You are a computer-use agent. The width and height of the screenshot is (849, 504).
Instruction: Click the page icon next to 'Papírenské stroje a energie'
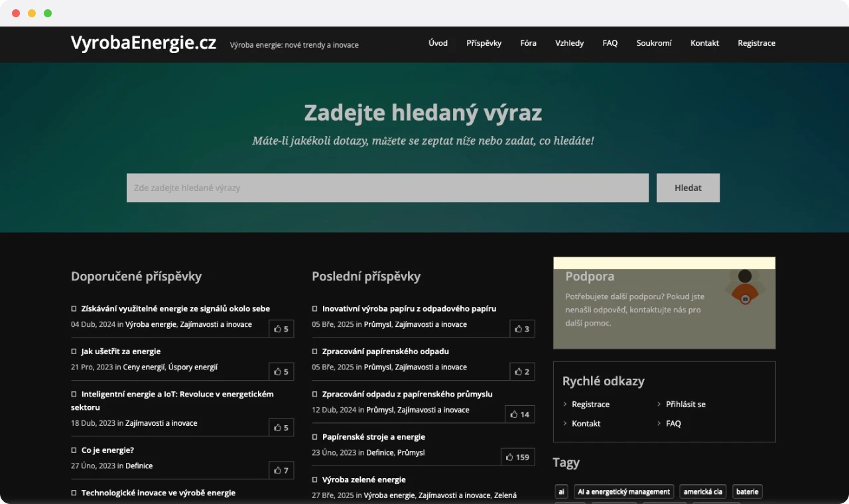click(314, 436)
